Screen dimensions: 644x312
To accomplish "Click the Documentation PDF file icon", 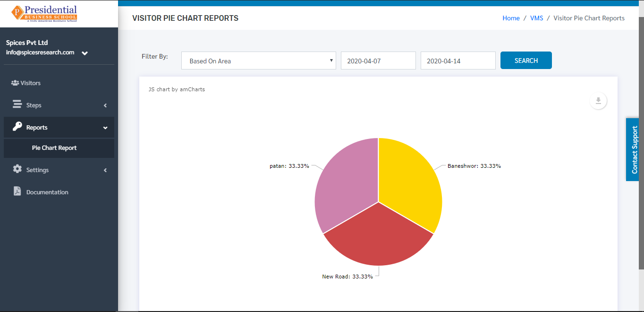I will pyautogui.click(x=17, y=191).
